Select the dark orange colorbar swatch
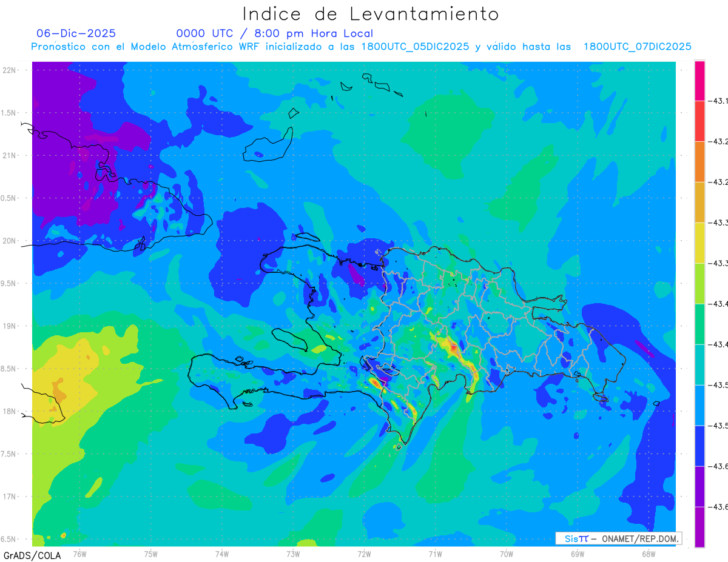The width and height of the screenshot is (728, 562). pos(699,161)
